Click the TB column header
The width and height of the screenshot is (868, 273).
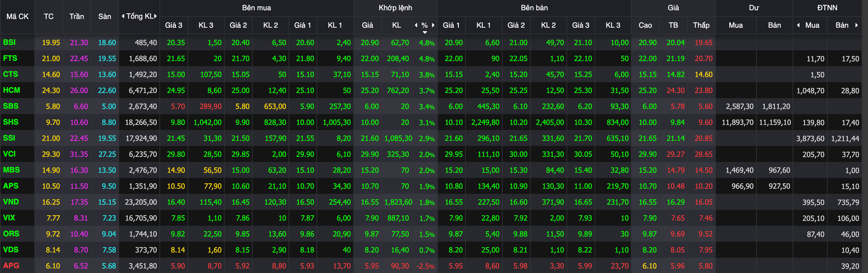(673, 25)
